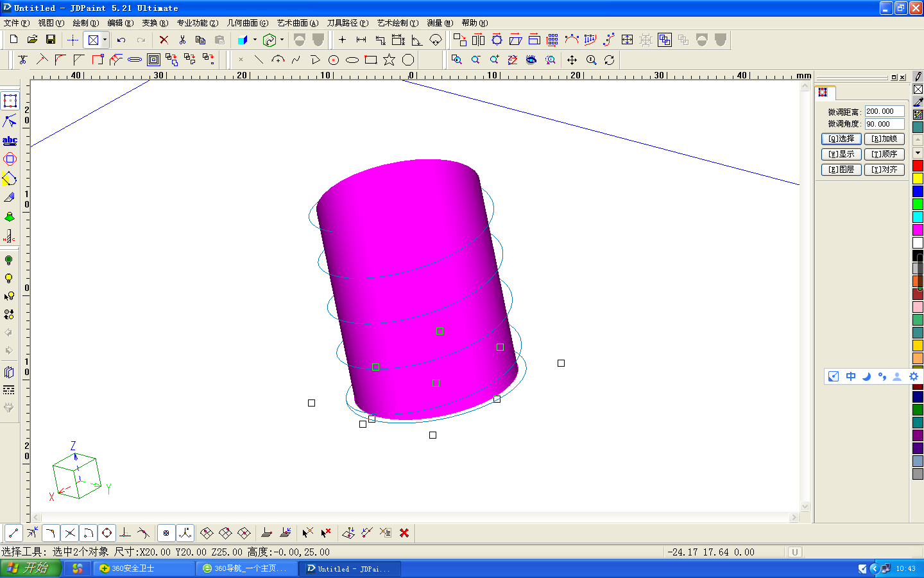This screenshot has height=578, width=924.
Task: Click the Zoom in magnifier icon
Action: point(494,60)
